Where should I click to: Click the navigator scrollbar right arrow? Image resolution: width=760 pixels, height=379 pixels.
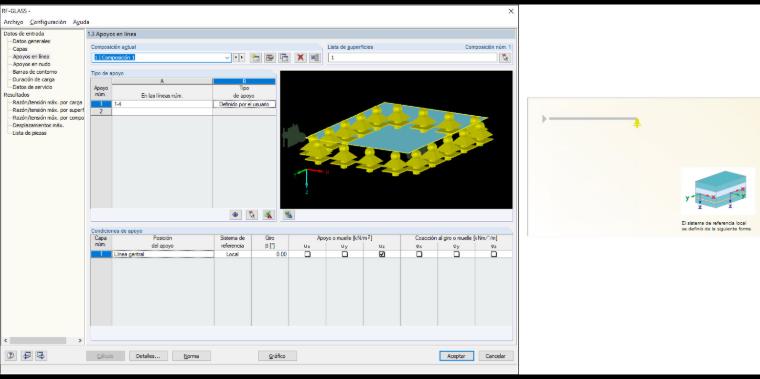[80, 341]
